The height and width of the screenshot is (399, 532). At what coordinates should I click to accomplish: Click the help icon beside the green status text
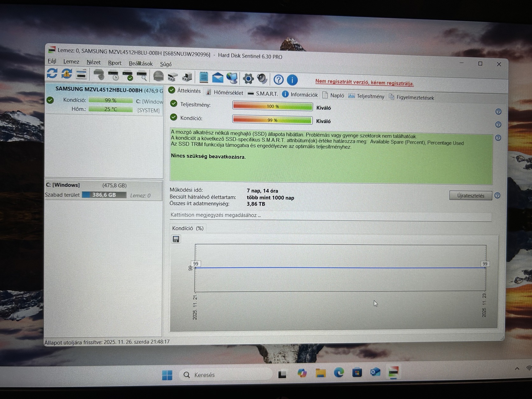click(x=498, y=138)
